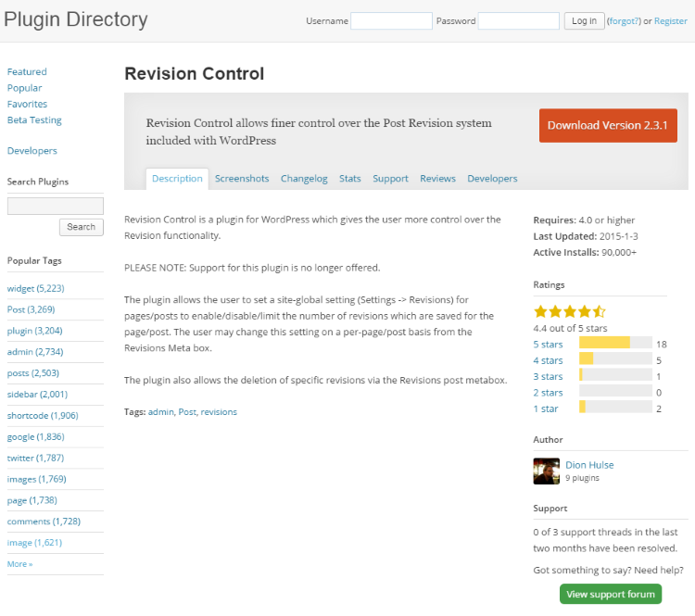Click the Revision Control title
Viewport: 695px width, 616px height.
coord(195,73)
